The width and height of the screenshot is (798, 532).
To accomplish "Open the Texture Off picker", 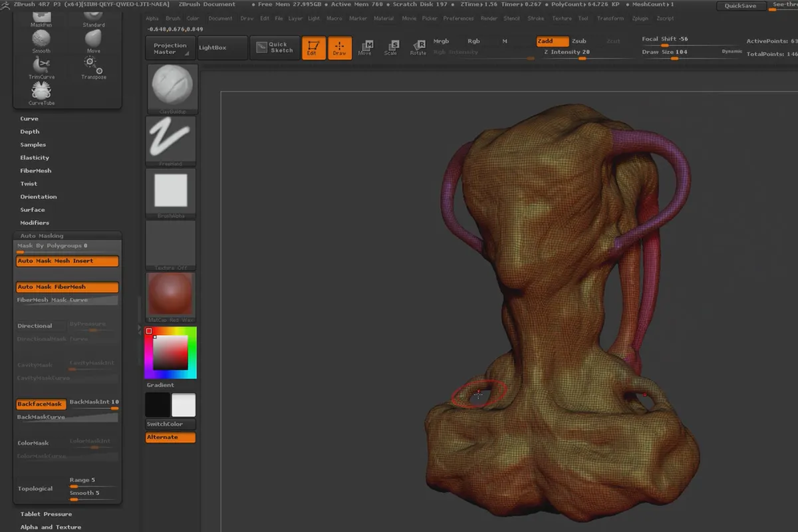I will 171,245.
